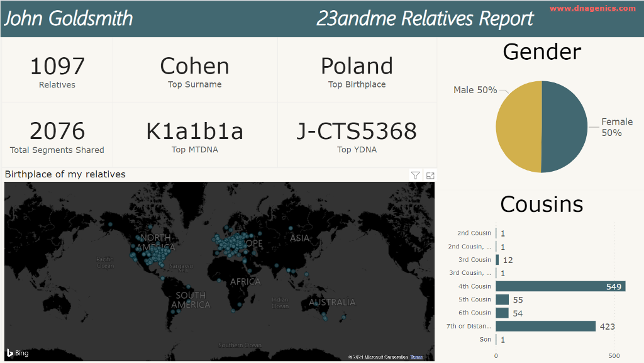Image resolution: width=644 pixels, height=363 pixels.
Task: Click the ASIA map label
Action: pyautogui.click(x=299, y=238)
